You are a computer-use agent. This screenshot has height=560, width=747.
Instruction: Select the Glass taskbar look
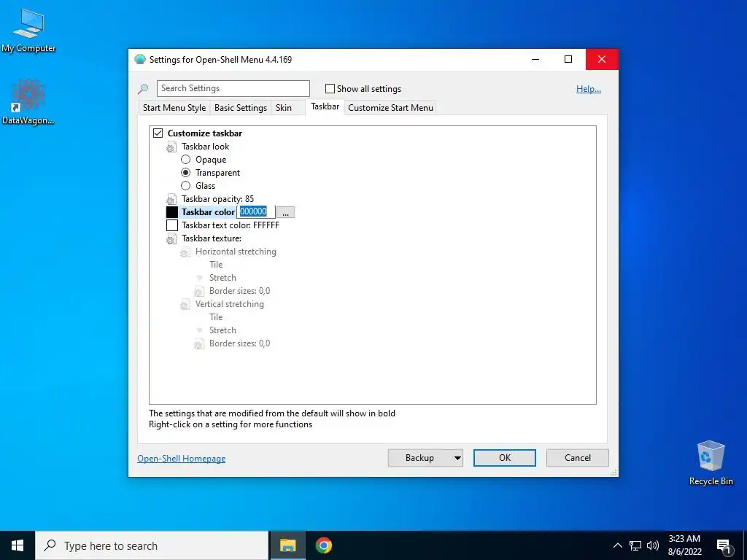point(186,186)
